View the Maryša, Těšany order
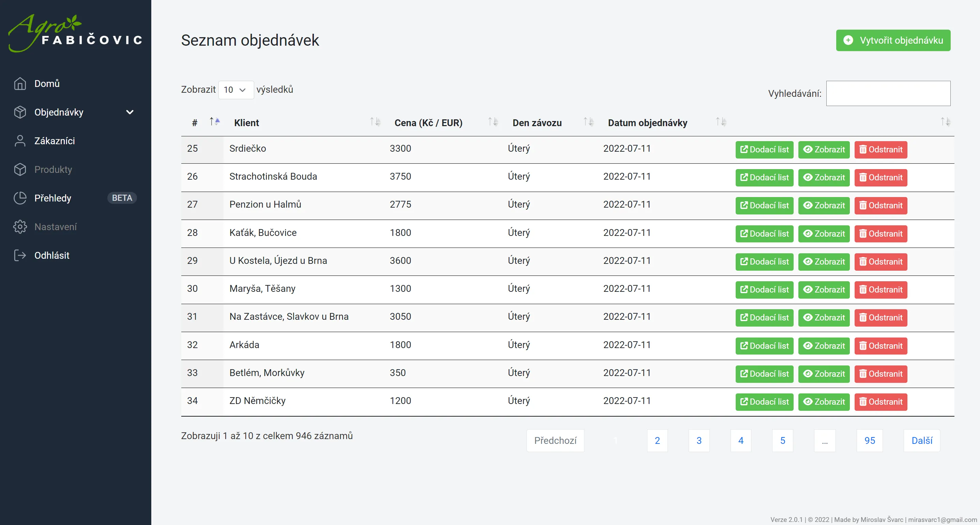The width and height of the screenshot is (980, 525). pos(824,290)
